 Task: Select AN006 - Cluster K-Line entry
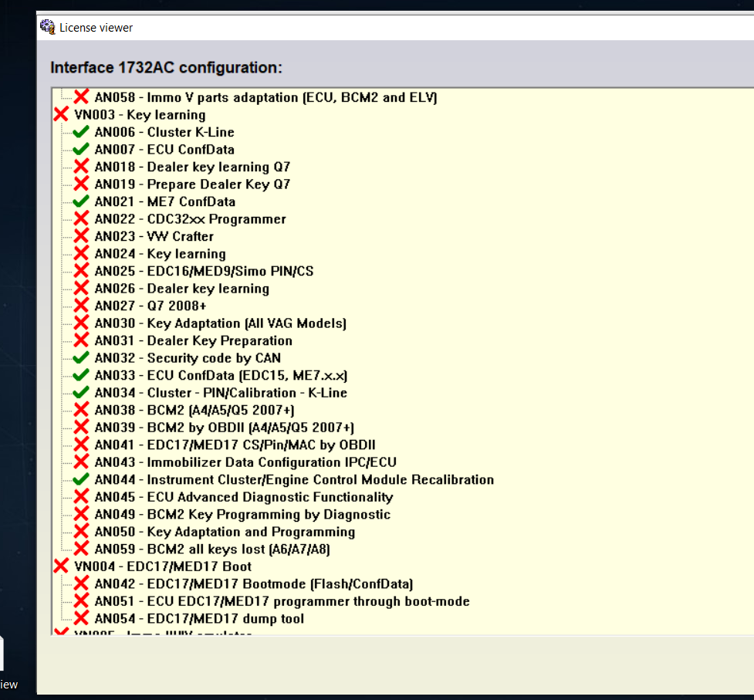[164, 132]
